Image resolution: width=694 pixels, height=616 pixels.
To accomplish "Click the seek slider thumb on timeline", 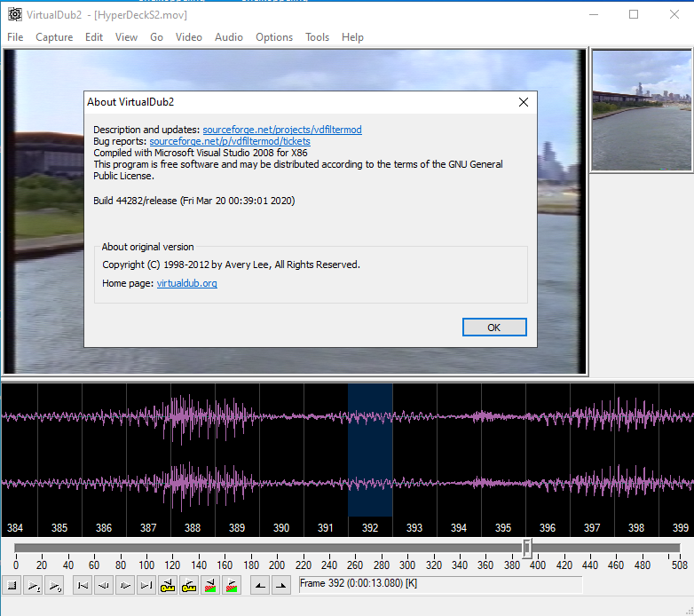I will pos(526,548).
